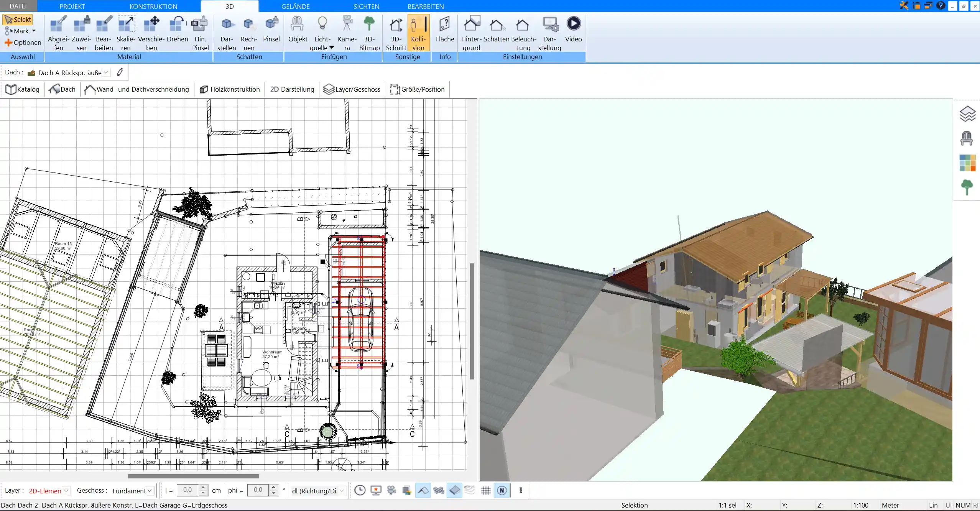The height and width of the screenshot is (511, 980).
Task: Insert an Objekt via chair icon
Action: 298,29
